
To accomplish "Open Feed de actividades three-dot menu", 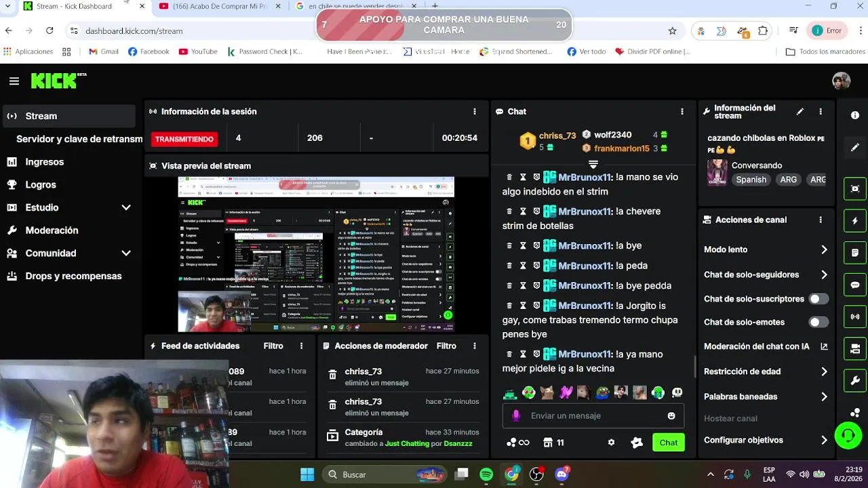I will pyautogui.click(x=301, y=346).
